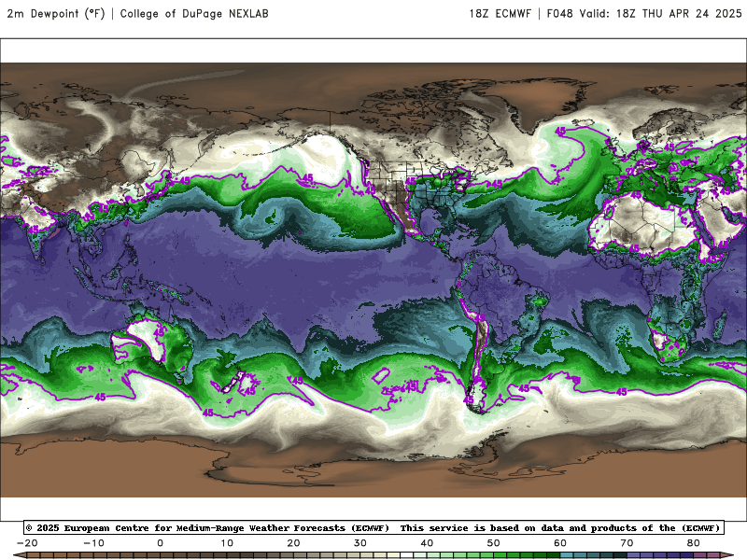
Task: Click the 'F048' forecast hour label
Action: click(x=559, y=14)
